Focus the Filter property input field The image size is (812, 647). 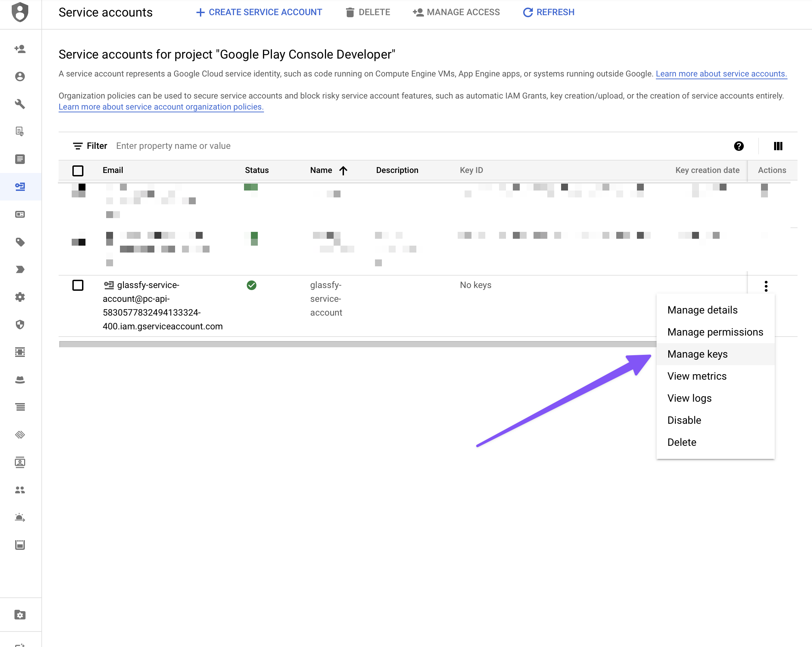coord(173,146)
